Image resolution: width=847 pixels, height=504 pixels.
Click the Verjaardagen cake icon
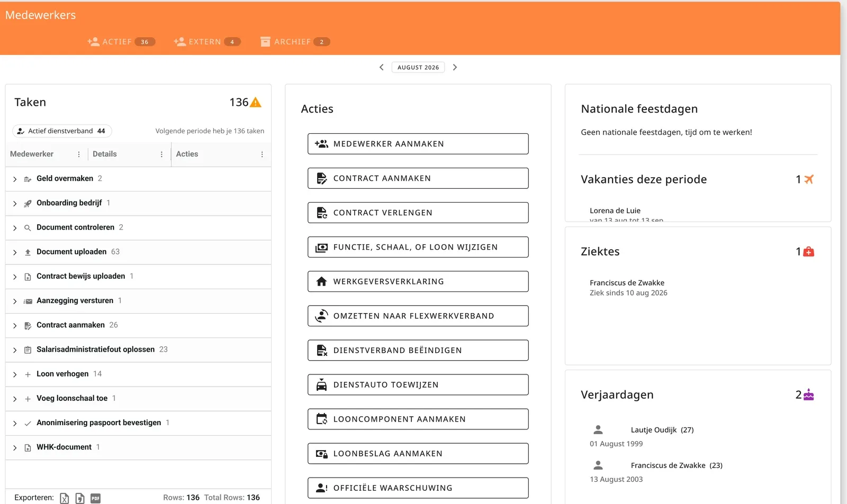[809, 395]
